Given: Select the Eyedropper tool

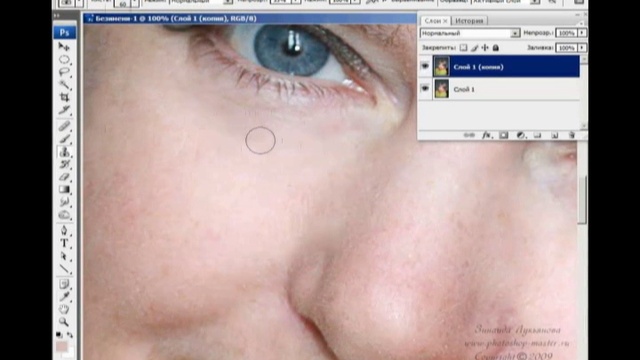Looking at the screenshot, I should tap(64, 297).
